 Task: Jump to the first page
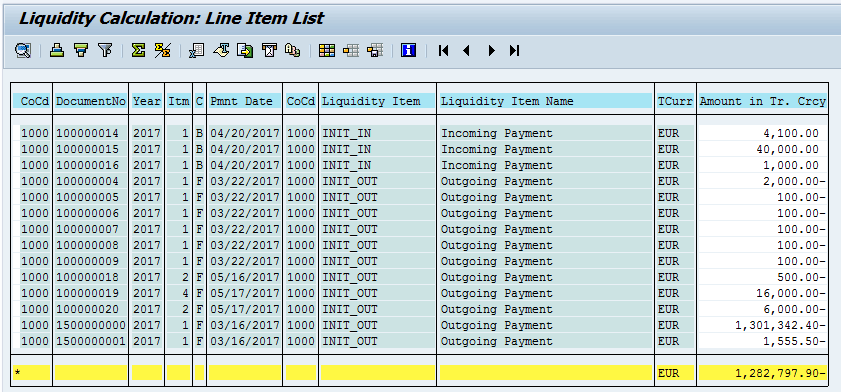point(443,51)
